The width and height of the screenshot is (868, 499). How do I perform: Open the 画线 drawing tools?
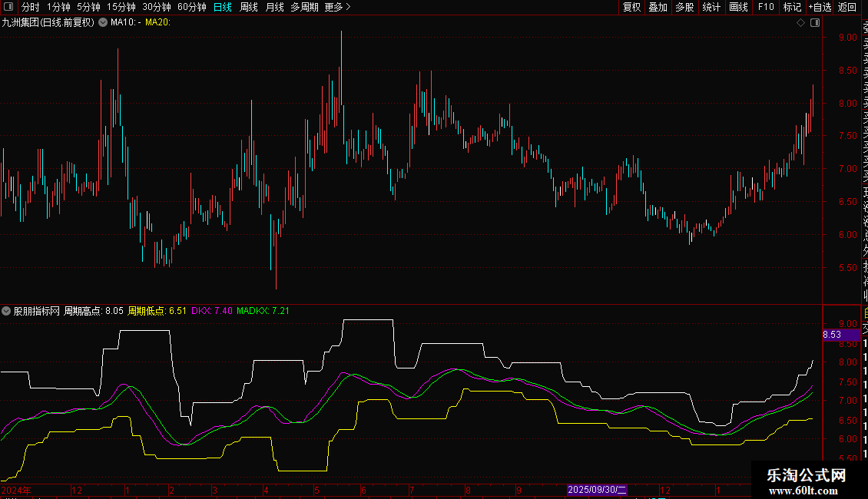point(738,7)
